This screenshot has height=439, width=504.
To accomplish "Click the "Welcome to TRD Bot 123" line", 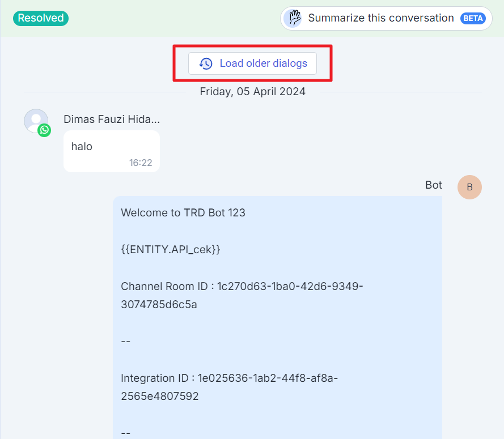I will [x=183, y=213].
